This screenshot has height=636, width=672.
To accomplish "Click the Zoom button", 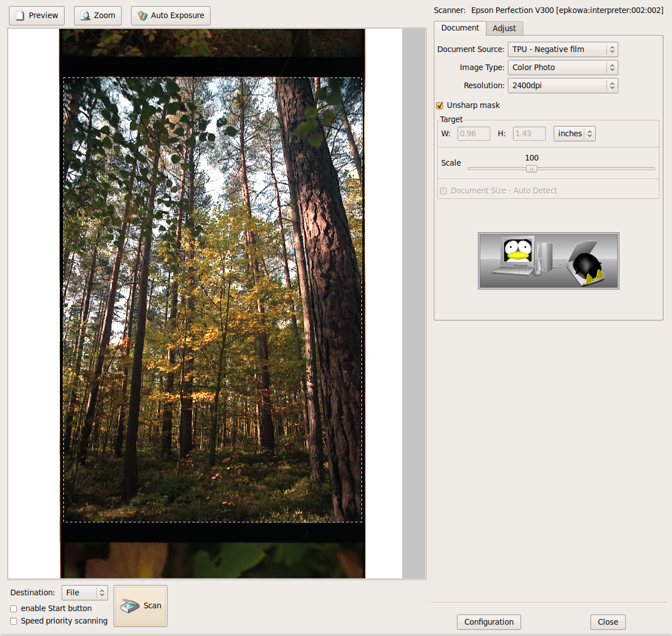I will (98, 15).
